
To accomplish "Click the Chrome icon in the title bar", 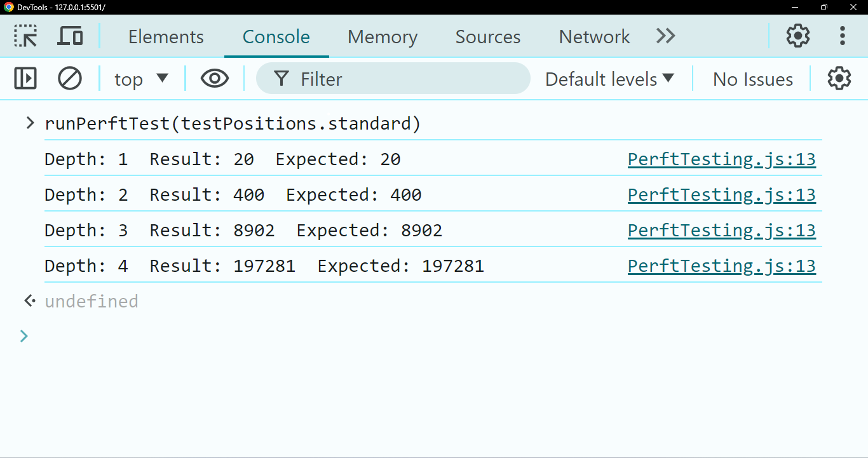I will [x=8, y=7].
